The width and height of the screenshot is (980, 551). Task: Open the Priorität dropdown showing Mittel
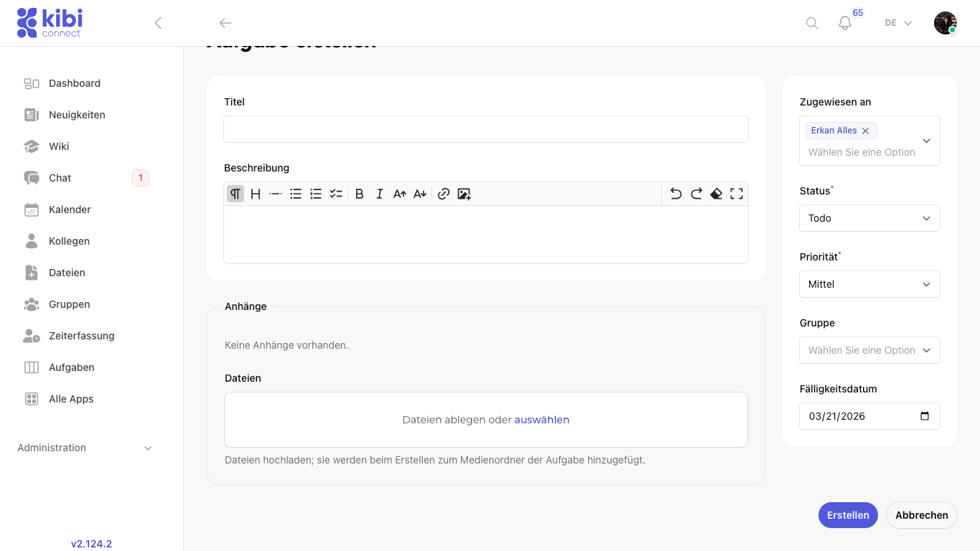(x=869, y=284)
